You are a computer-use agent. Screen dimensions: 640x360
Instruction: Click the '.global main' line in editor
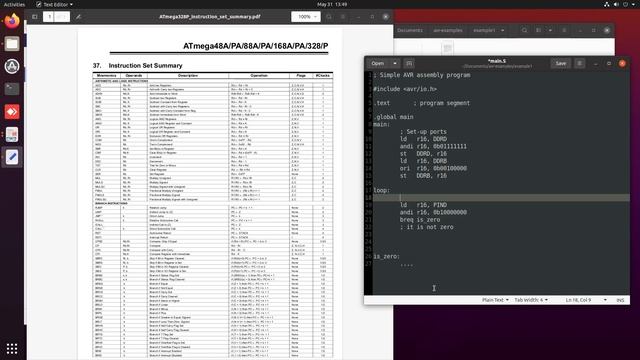(x=393, y=117)
